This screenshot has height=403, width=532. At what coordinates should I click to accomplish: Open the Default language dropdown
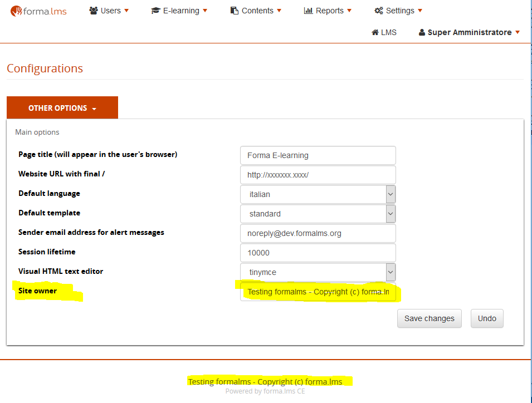coord(318,194)
